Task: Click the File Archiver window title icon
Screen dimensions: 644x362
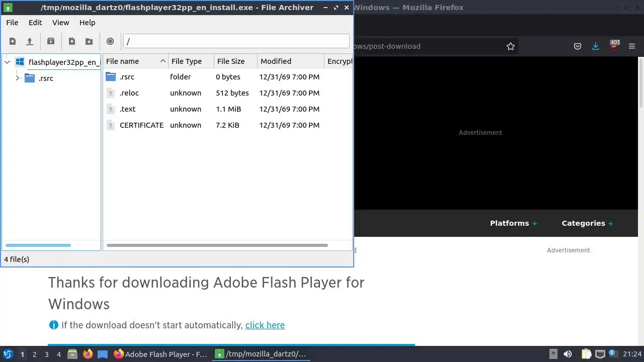Action: click(x=8, y=8)
